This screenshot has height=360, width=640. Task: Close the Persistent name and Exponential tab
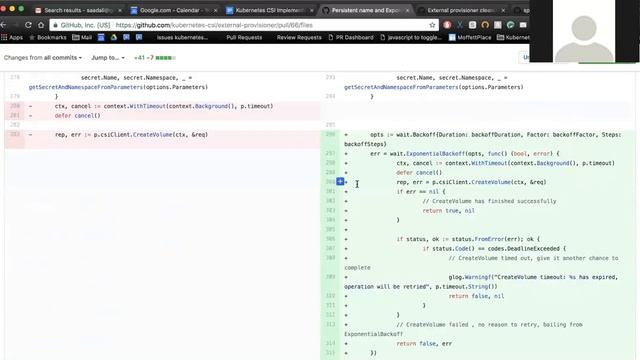407,10
